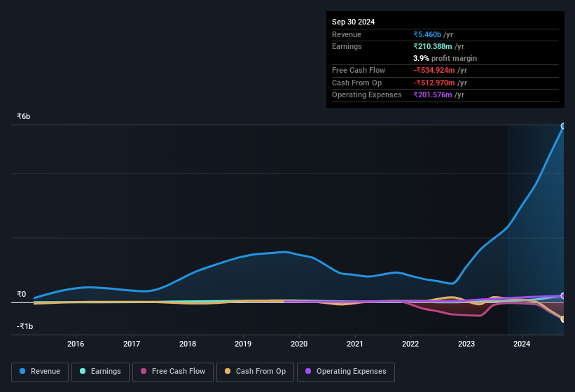Screen dimensions: 575x392
Task: Click the Cash From Op label in tooltip
Action: [x=356, y=83]
